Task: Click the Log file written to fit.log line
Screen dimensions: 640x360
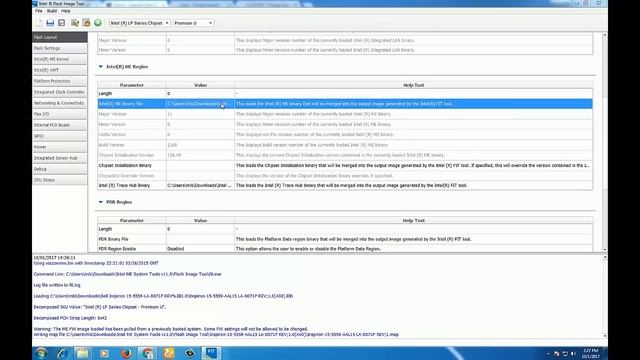Action: point(57,285)
